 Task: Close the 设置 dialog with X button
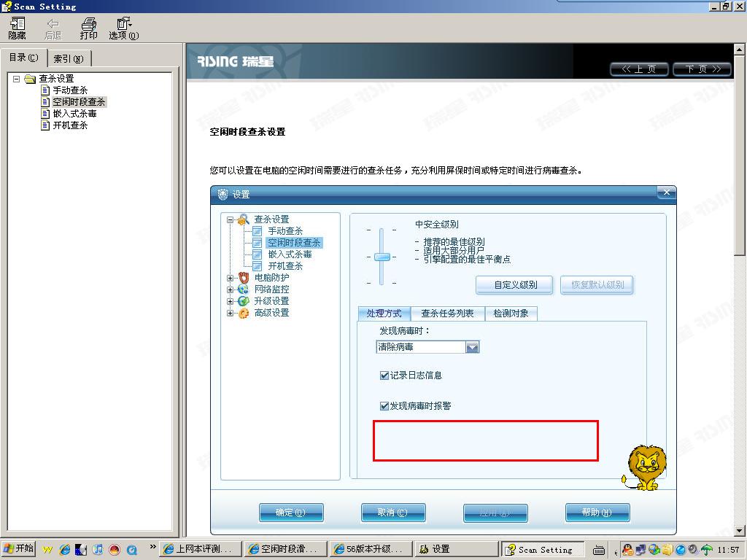coord(667,192)
